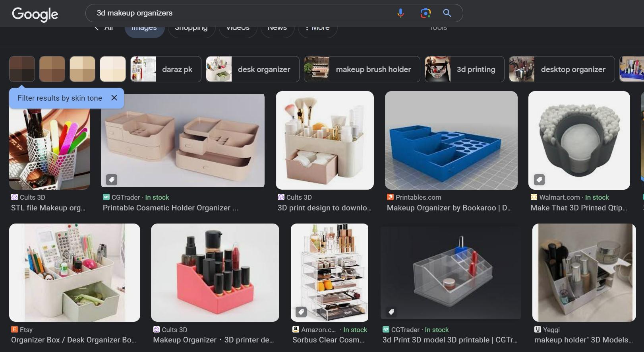Image resolution: width=644 pixels, height=352 pixels.
Task: Click the product tag on the transparent CGTrader model image
Action: [391, 312]
